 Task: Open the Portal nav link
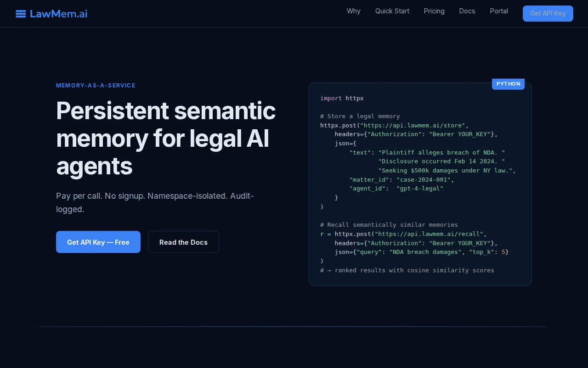coord(499,11)
